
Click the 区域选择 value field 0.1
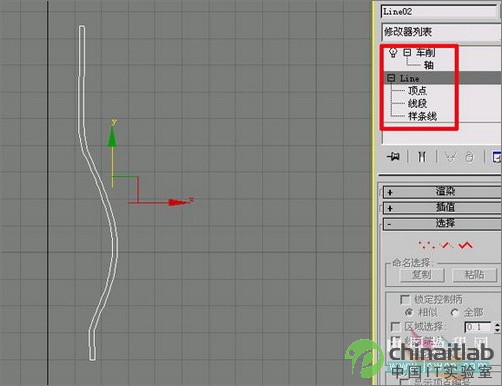tap(478, 327)
